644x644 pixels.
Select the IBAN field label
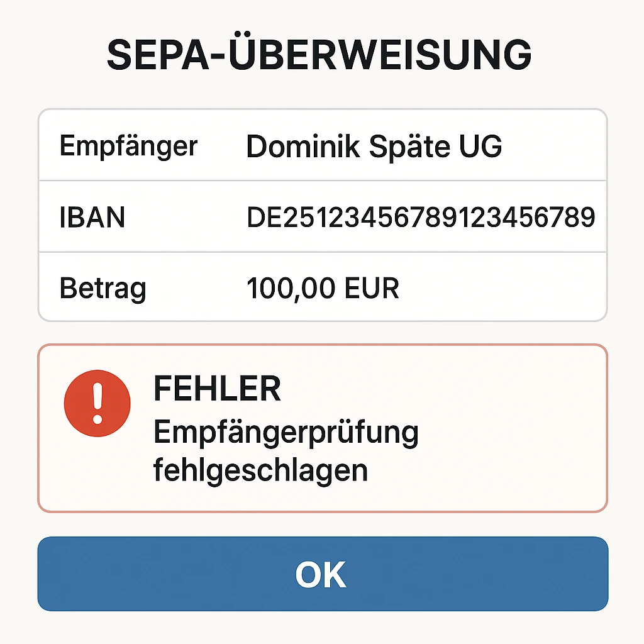[92, 218]
